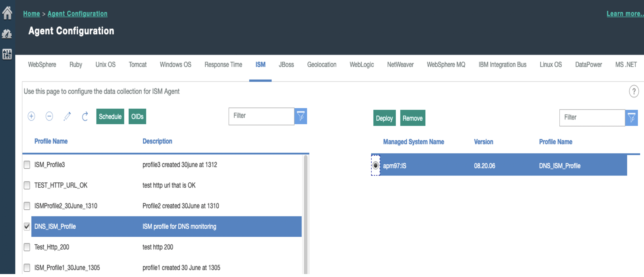Click the remove profile minus icon
644x277 pixels.
[49, 116]
